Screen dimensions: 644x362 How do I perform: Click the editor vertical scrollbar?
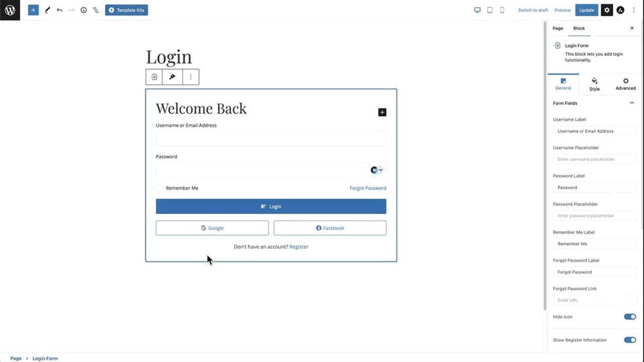click(x=545, y=166)
